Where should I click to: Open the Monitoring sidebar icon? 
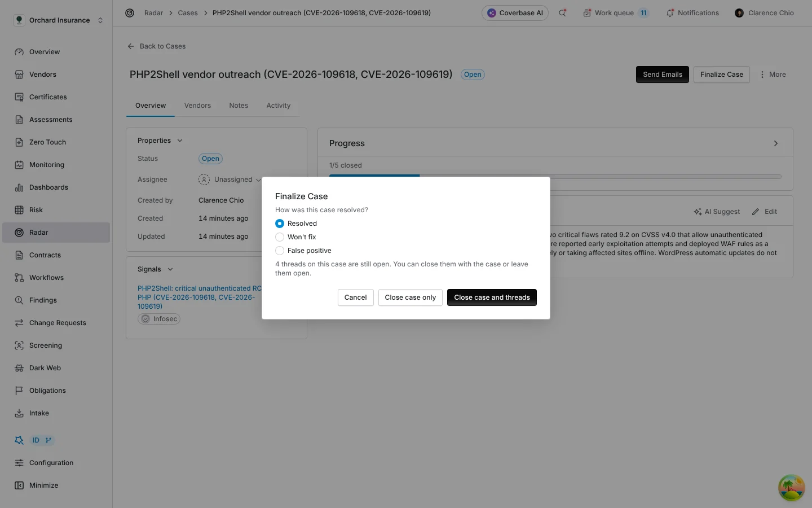[x=19, y=165]
